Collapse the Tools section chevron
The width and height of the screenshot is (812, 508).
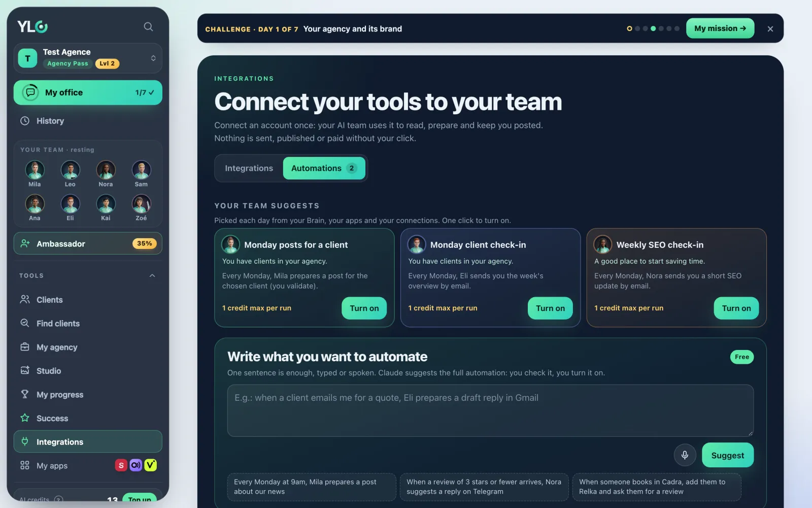[x=152, y=275]
